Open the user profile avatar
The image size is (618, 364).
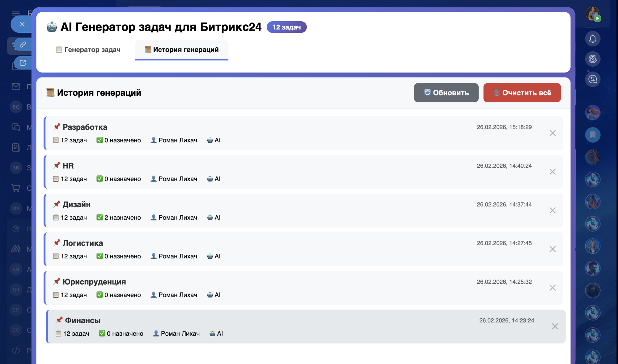[593, 14]
